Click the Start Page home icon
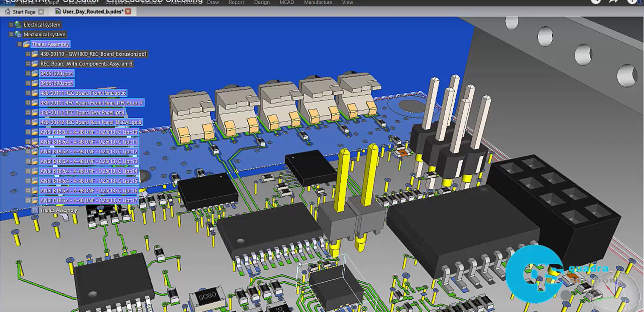This screenshot has height=312, width=644. click(x=8, y=12)
